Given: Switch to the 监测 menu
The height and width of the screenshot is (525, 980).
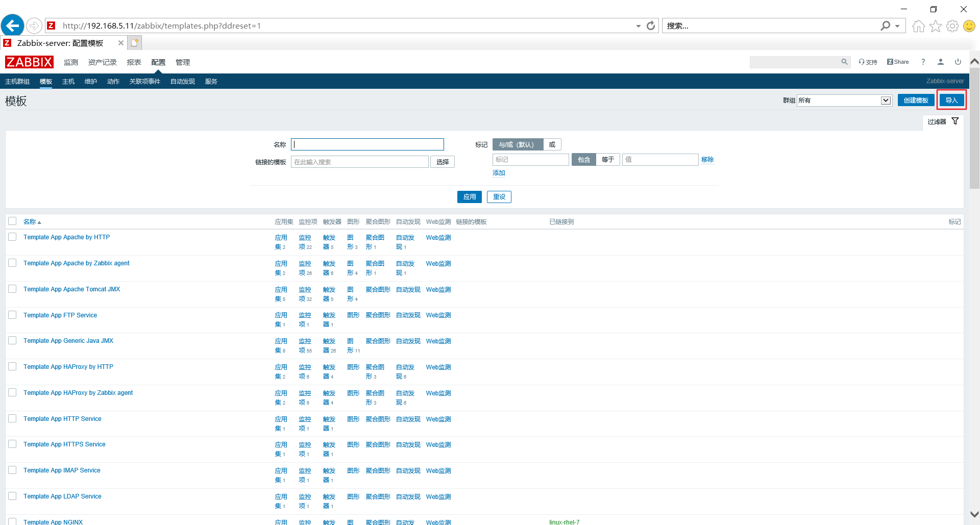Looking at the screenshot, I should tap(70, 62).
